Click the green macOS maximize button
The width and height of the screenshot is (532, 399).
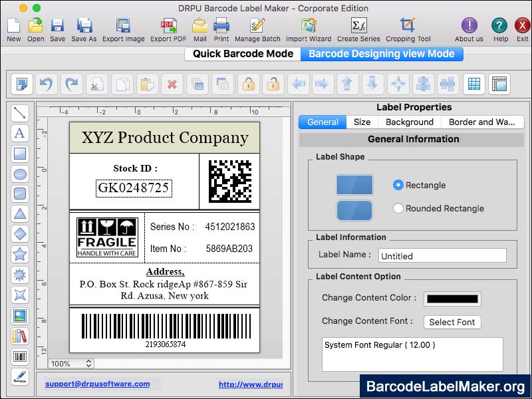click(37, 8)
